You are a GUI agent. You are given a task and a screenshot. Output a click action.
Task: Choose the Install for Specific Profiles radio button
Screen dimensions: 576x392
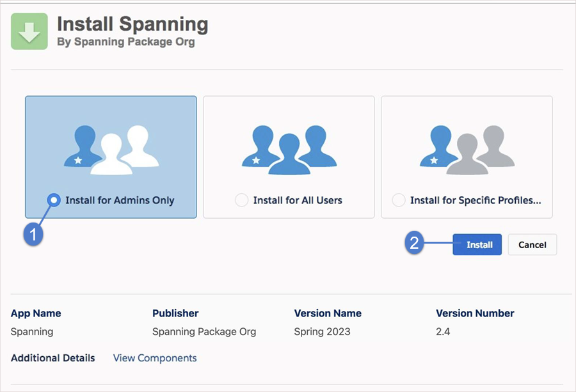[x=399, y=200]
